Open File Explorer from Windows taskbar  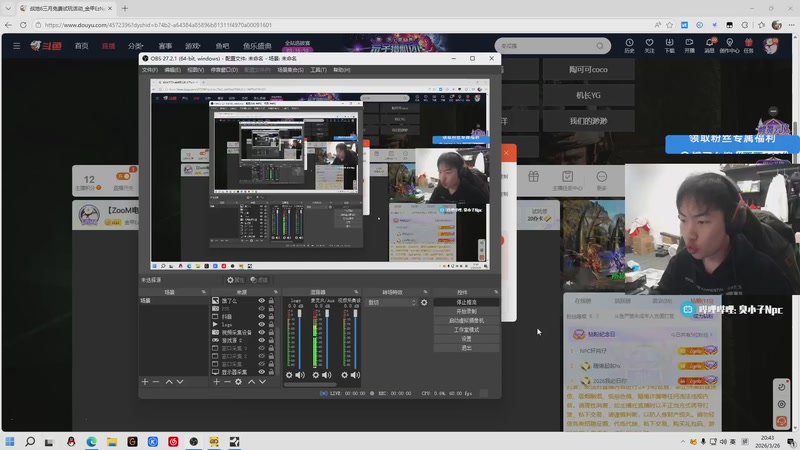[112, 441]
